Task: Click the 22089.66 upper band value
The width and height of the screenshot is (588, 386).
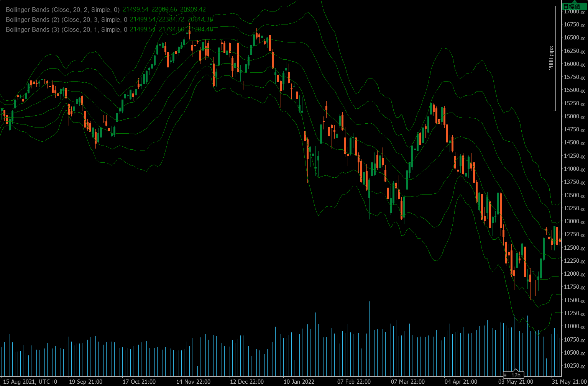Action: click(x=164, y=10)
